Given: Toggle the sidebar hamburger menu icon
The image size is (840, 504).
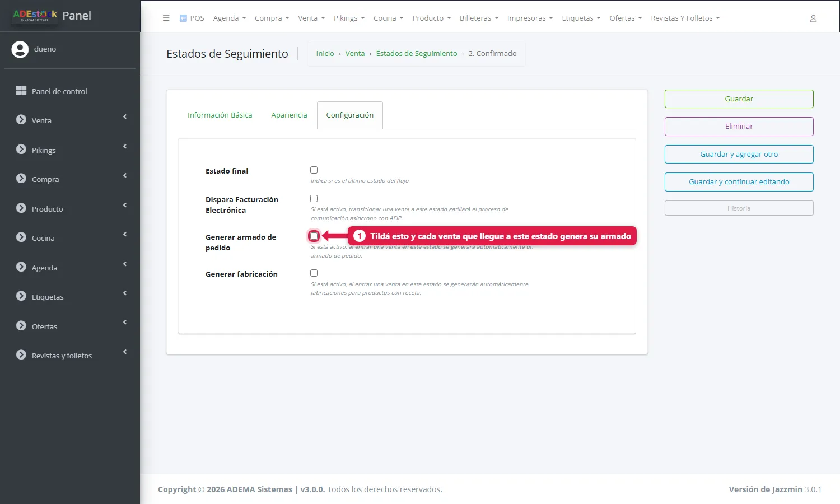Looking at the screenshot, I should (166, 18).
